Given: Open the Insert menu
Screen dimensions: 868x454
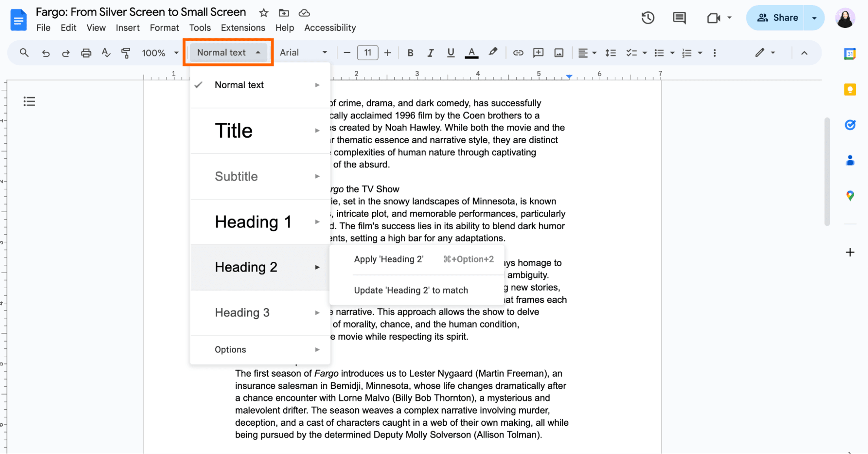Looking at the screenshot, I should [128, 28].
